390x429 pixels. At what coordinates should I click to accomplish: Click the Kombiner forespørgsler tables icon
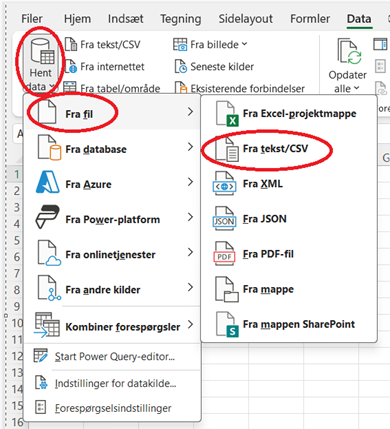[47, 325]
